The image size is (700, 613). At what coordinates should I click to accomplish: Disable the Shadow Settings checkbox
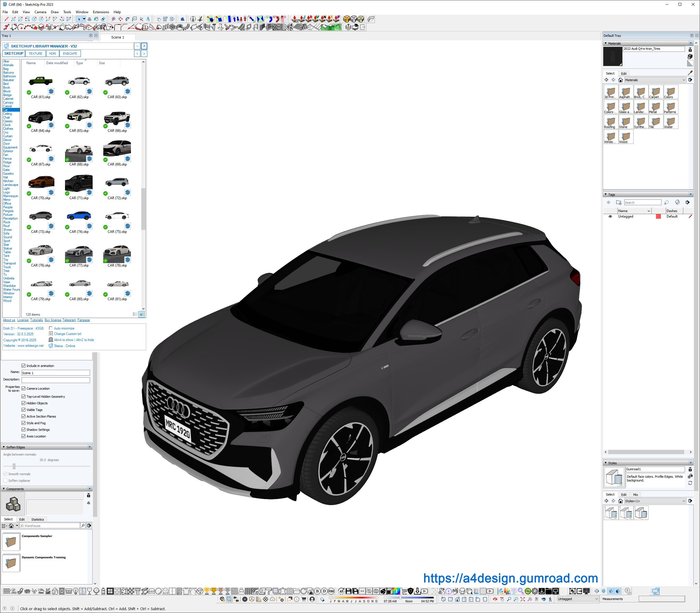coord(24,430)
